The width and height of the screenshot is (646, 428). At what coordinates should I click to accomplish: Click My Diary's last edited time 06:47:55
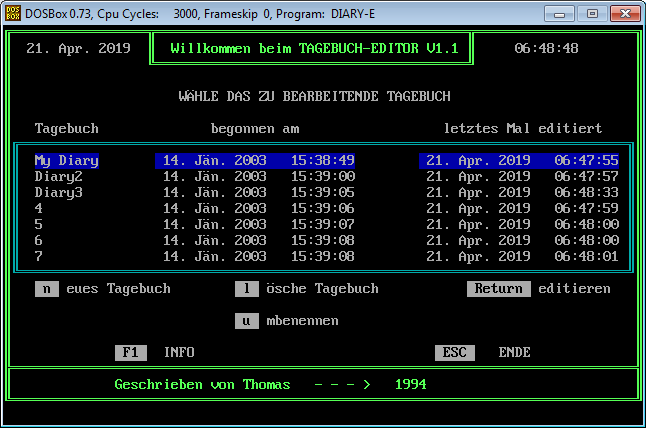coord(586,160)
